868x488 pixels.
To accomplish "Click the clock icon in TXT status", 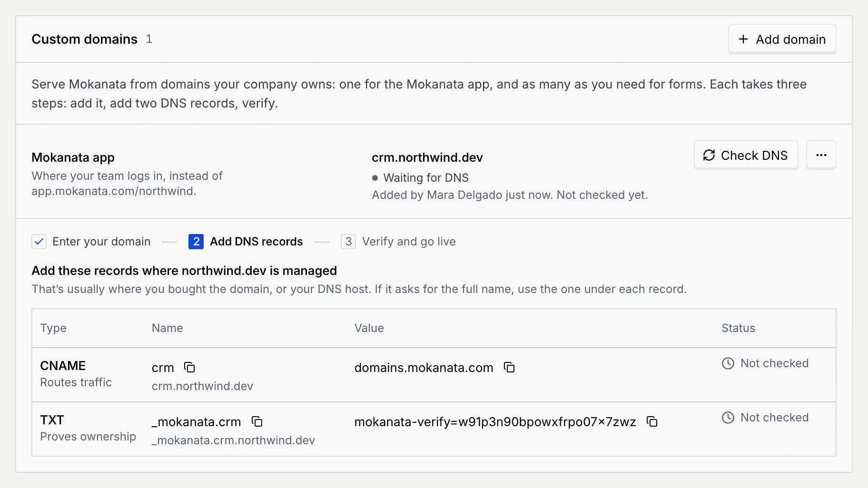I will [728, 418].
